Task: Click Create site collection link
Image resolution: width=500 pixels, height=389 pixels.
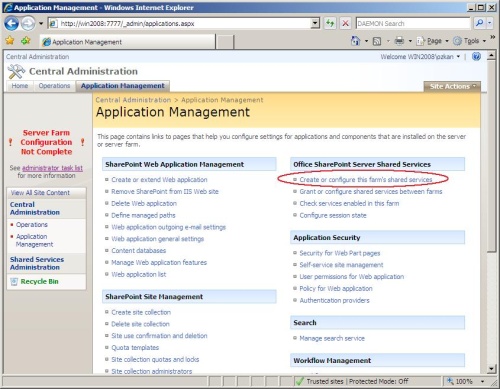Action: 141,312
